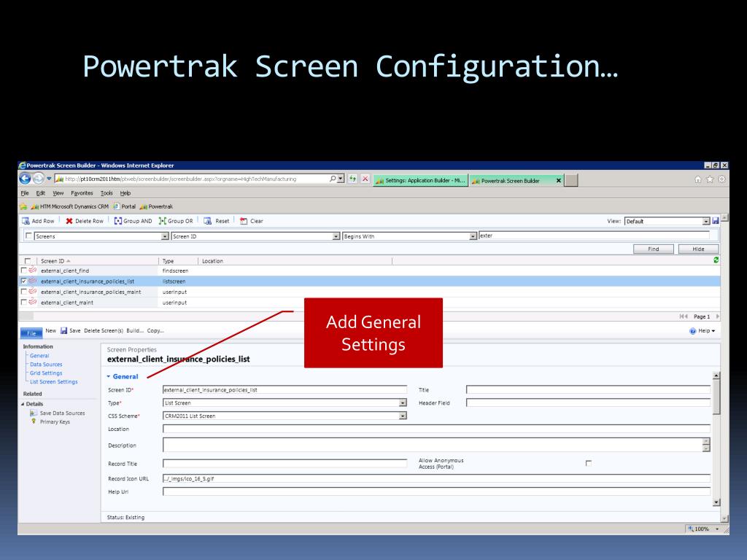Open the Edit menu
The width and height of the screenshot is (747, 560).
[41, 192]
